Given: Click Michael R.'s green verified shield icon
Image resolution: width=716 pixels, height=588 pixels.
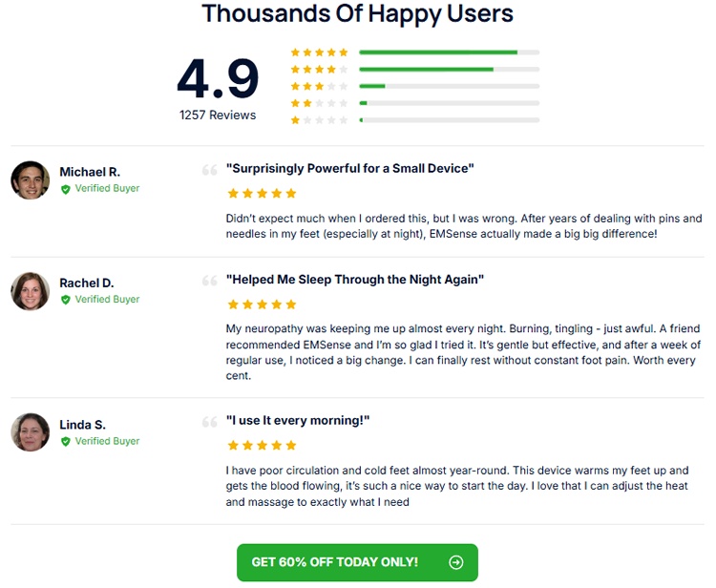Looking at the screenshot, I should (x=66, y=189).
